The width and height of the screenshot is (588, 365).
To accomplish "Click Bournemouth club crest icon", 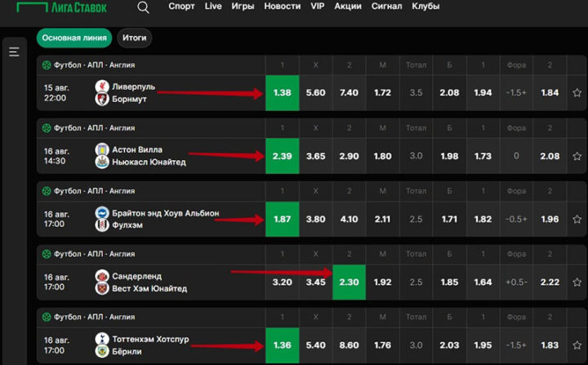I will (102, 99).
